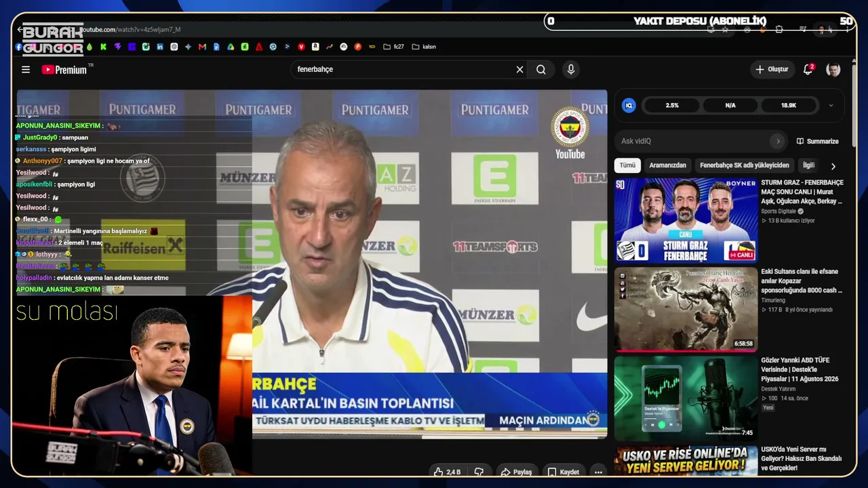Open the Eski Sultans clanı video thumbnail
The height and width of the screenshot is (488, 868).
[686, 309]
